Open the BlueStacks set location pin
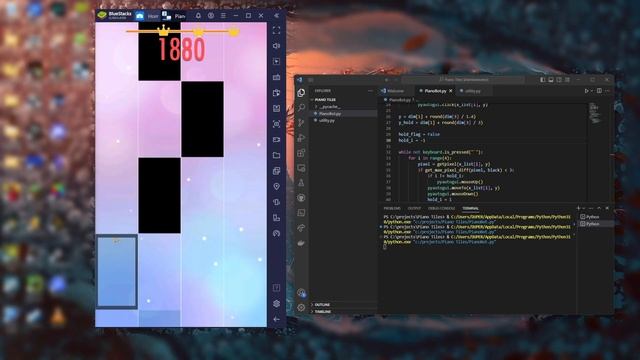This screenshot has width=640, height=360. tap(276, 186)
